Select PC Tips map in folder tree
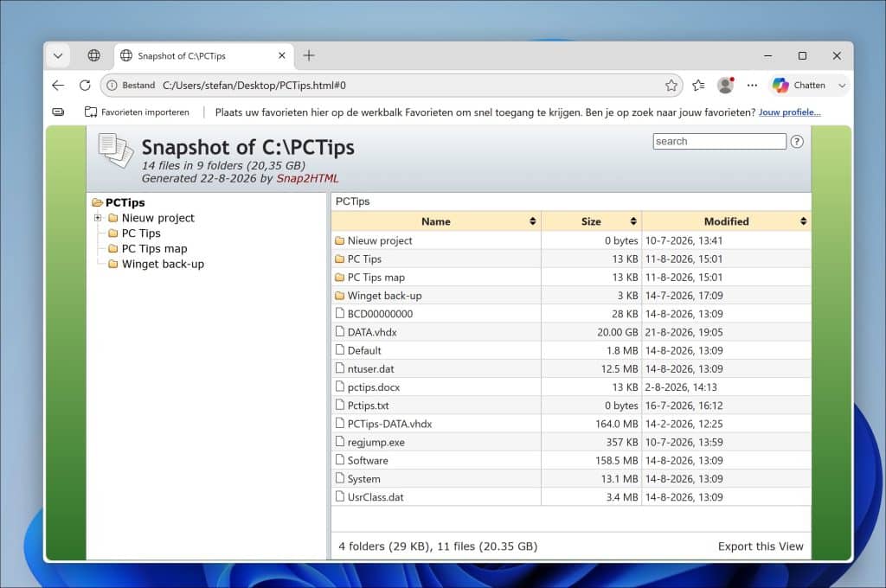Screen dimensions: 886x588 [x=154, y=248]
